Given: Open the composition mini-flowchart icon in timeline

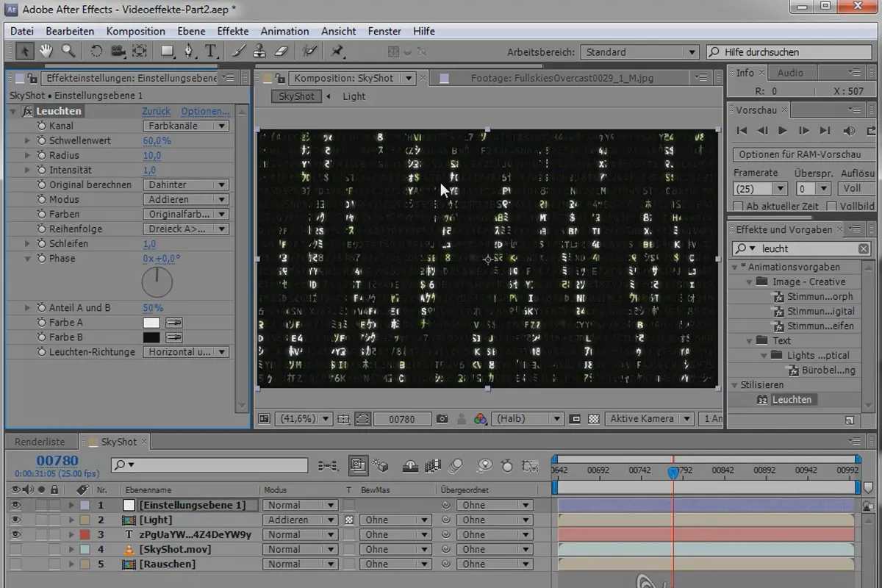Looking at the screenshot, I should [327, 465].
